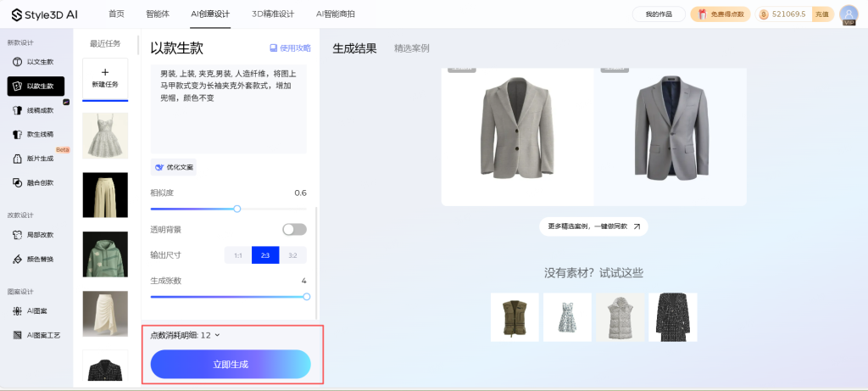868x391 pixels.
Task: Select the light gray blazer result image
Action: 518,137
